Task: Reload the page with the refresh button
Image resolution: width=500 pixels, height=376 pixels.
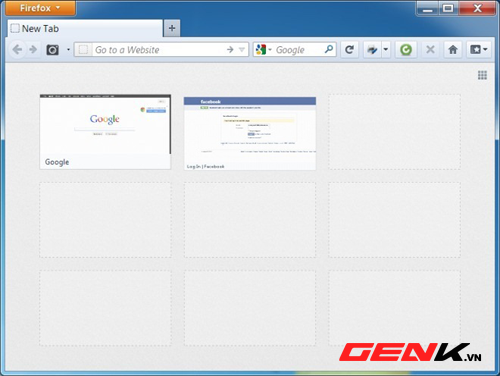Action: 349,50
